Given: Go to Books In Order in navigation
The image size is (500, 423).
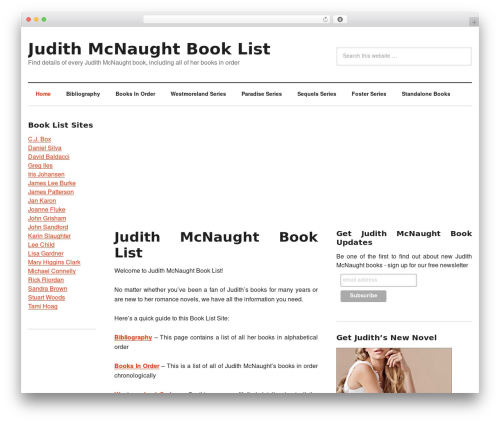Looking at the screenshot, I should (135, 94).
